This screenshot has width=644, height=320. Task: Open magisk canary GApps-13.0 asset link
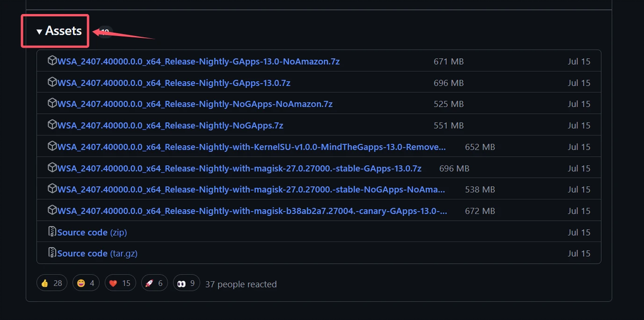tap(252, 211)
